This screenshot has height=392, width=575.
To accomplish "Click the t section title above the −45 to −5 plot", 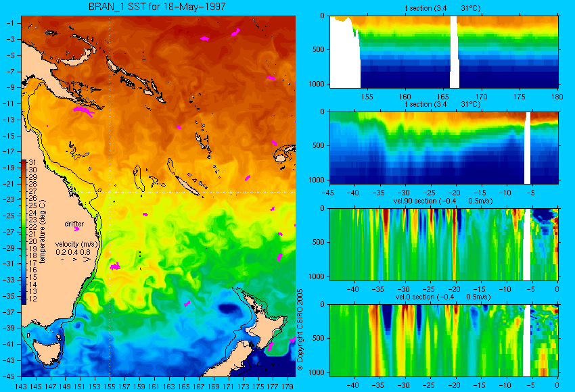I will pyautogui.click(x=443, y=104).
